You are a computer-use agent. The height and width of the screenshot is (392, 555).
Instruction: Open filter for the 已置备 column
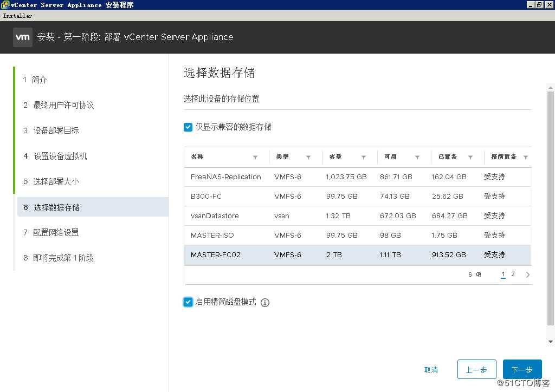click(x=470, y=158)
